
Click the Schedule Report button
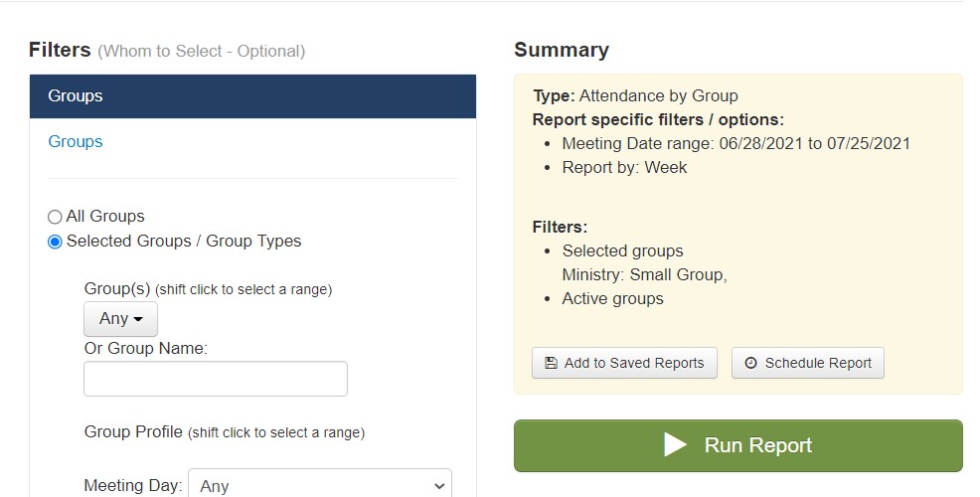[807, 363]
